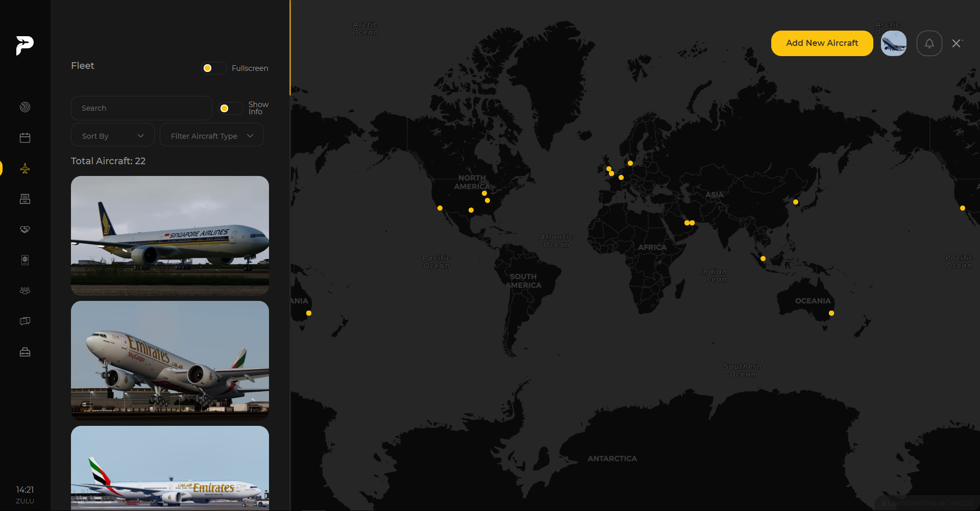Open the passport icon in the sidebar
Viewport: 980px width, 511px height.
[x=25, y=260]
